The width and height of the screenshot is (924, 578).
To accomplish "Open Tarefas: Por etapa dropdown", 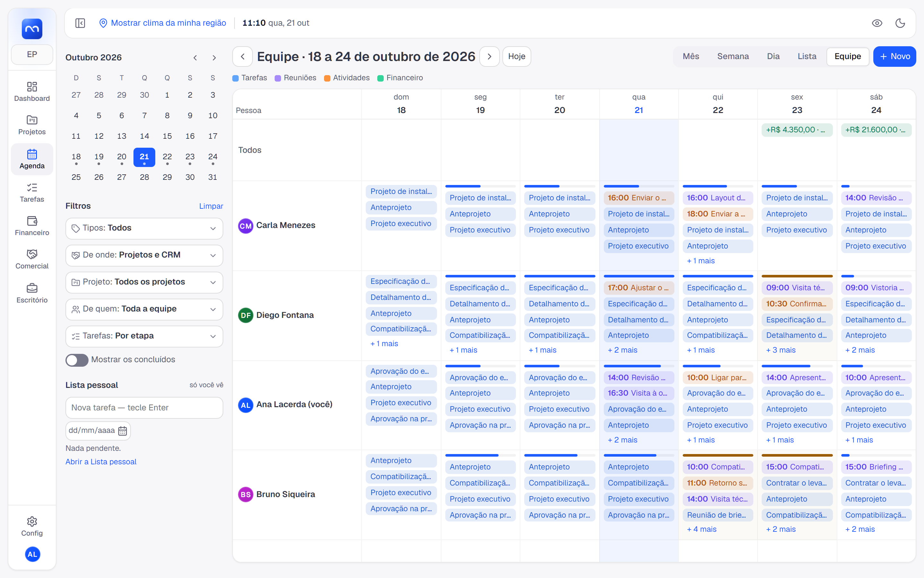I will (144, 336).
